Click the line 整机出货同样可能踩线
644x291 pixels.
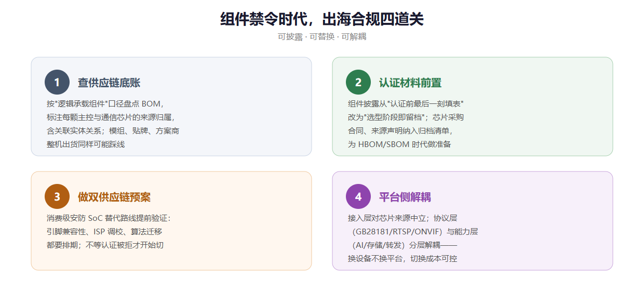click(x=86, y=144)
